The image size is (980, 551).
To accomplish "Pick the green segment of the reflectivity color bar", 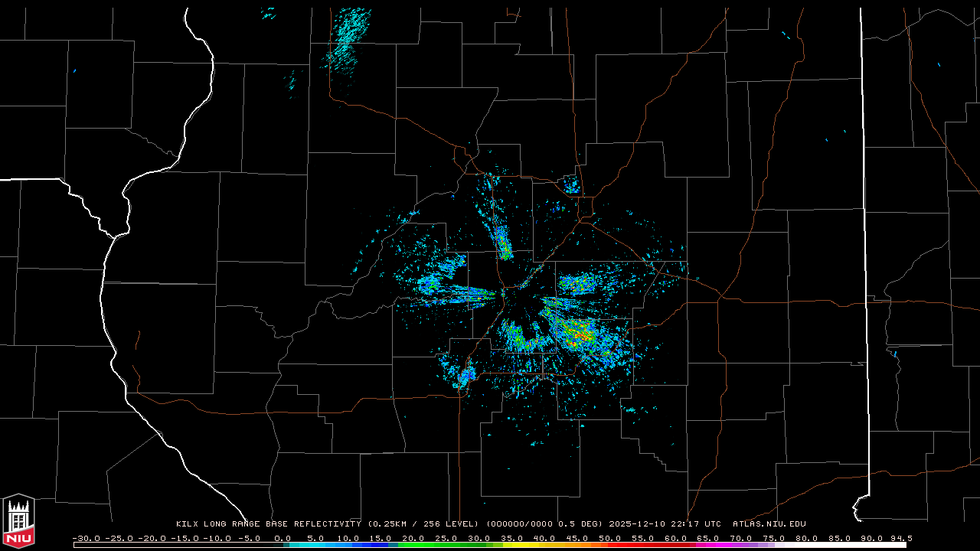I will pos(447,545).
